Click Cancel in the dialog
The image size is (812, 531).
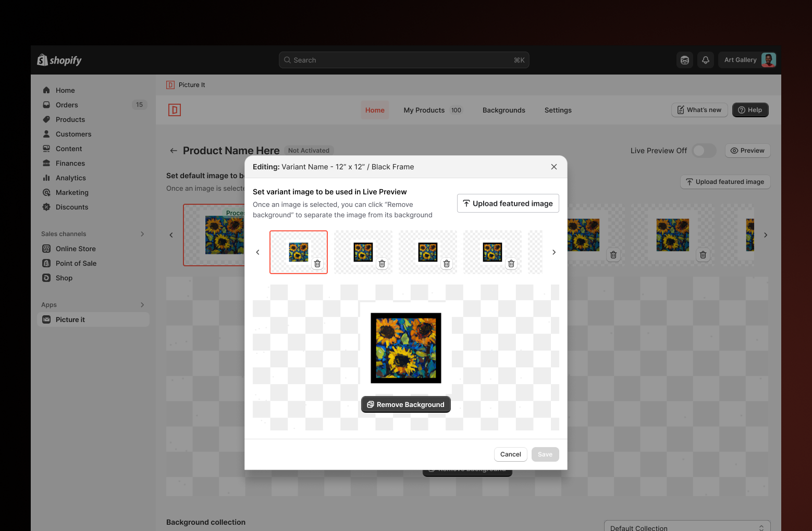pyautogui.click(x=511, y=454)
